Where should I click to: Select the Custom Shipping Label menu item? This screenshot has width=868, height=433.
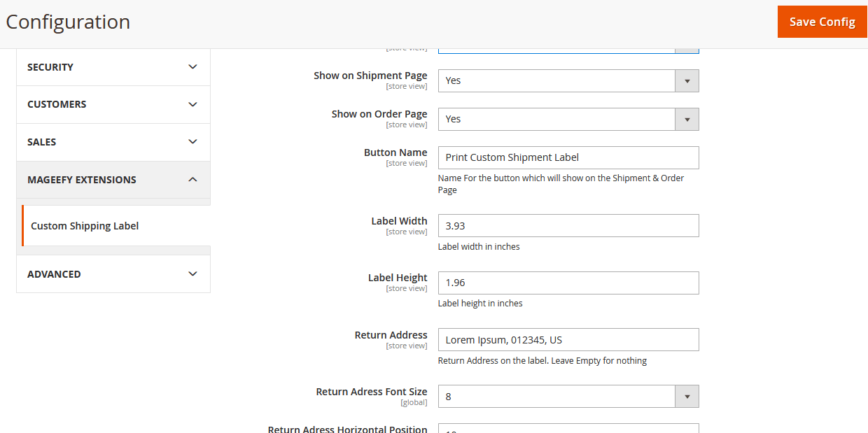[85, 226]
